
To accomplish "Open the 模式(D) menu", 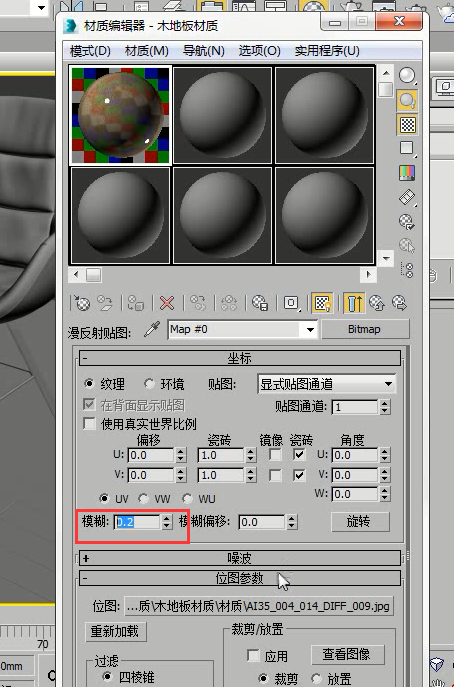I will point(90,51).
